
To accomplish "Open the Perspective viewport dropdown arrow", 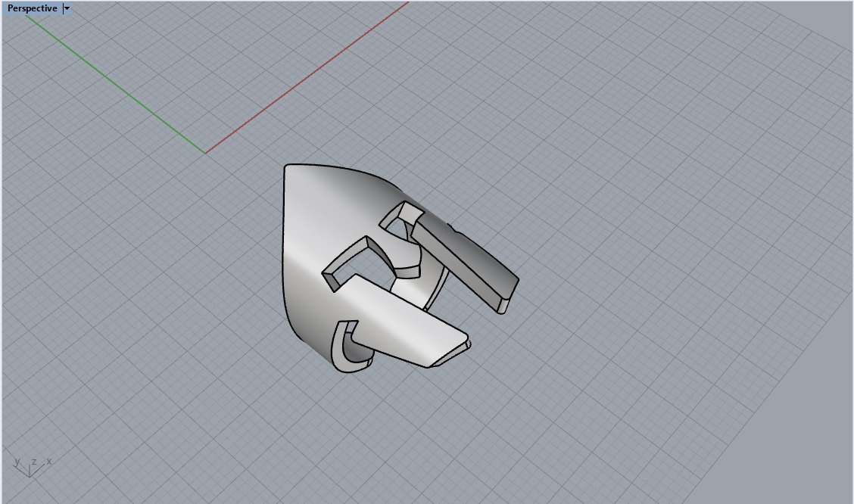I will (67, 8).
